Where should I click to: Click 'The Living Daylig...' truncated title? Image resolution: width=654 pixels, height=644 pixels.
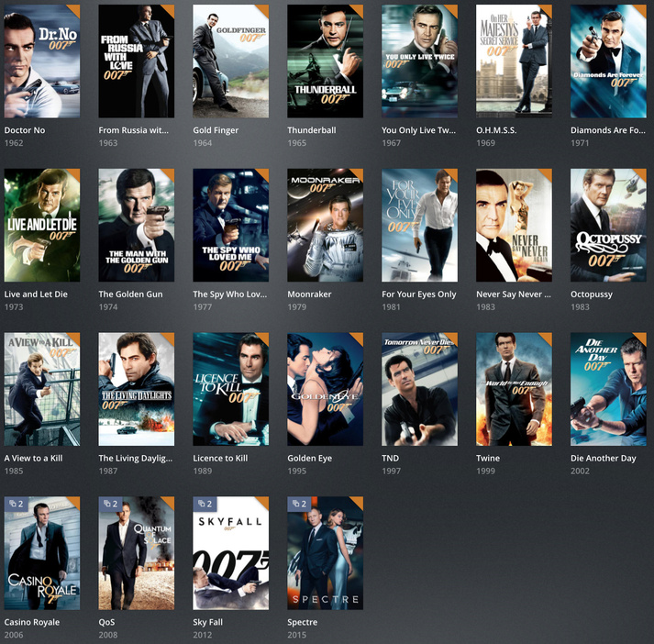click(136, 458)
